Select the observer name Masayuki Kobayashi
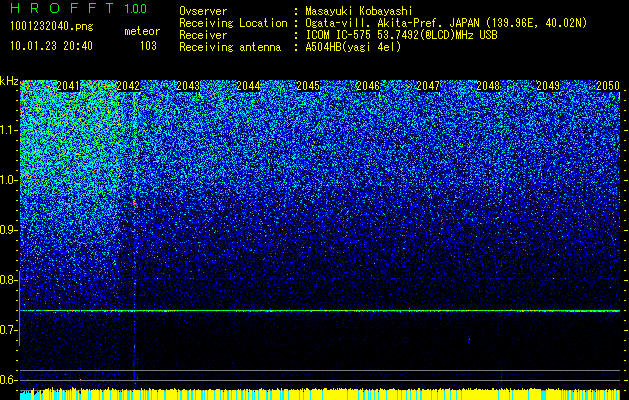 [359, 12]
